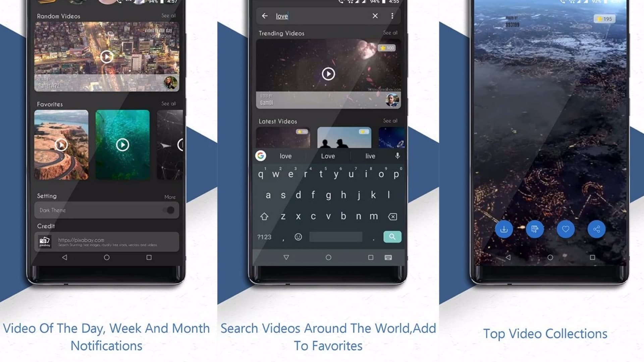Tap the more options three-dot icon
644x362 pixels.
click(x=391, y=16)
